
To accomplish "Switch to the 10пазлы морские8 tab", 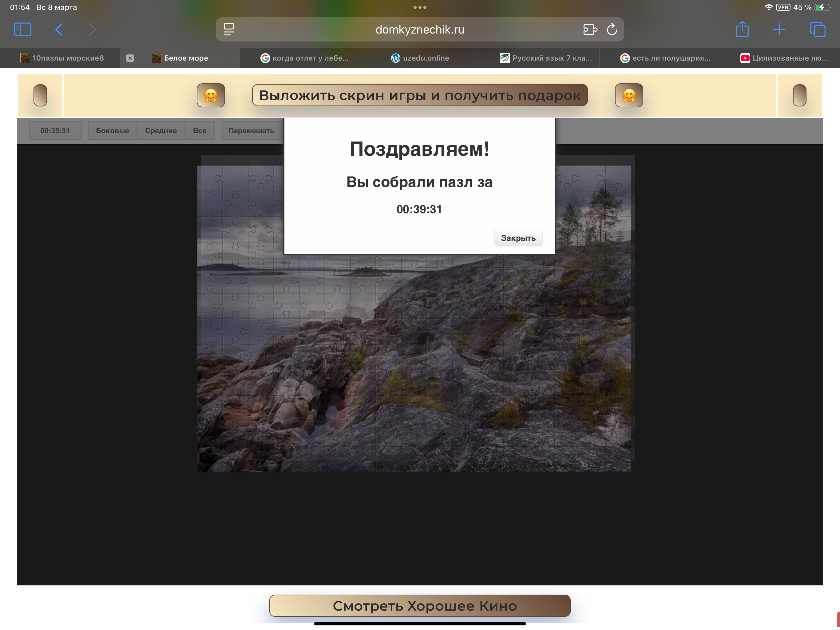I will (x=63, y=58).
